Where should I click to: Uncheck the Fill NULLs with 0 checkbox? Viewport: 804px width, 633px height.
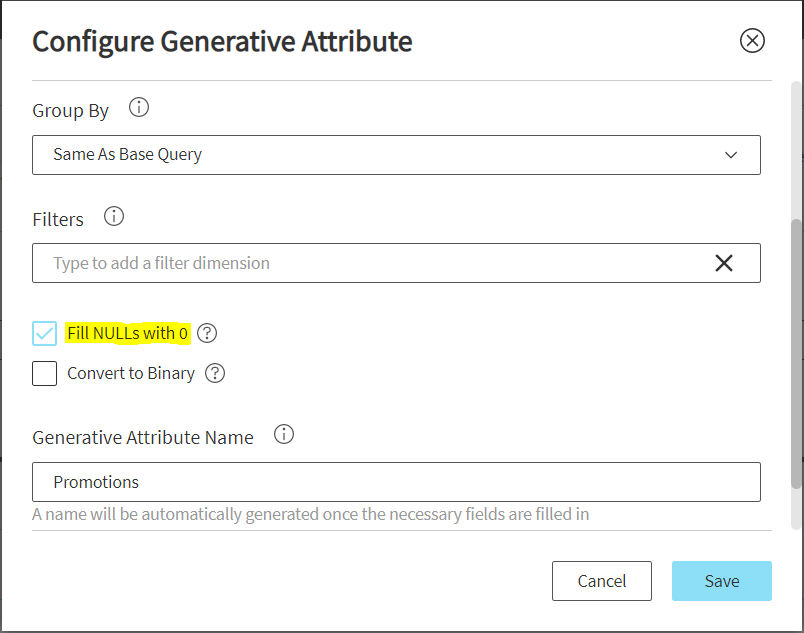click(x=45, y=333)
